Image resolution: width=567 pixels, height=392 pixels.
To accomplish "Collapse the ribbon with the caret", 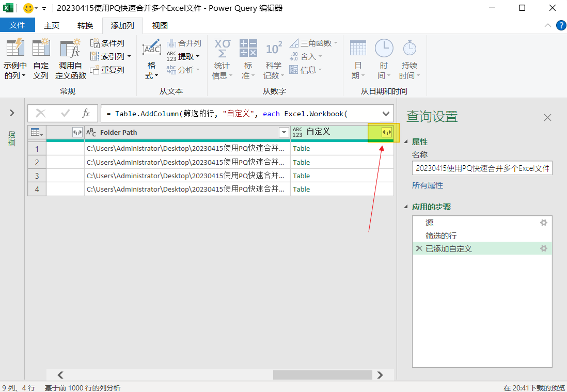I will (x=548, y=25).
